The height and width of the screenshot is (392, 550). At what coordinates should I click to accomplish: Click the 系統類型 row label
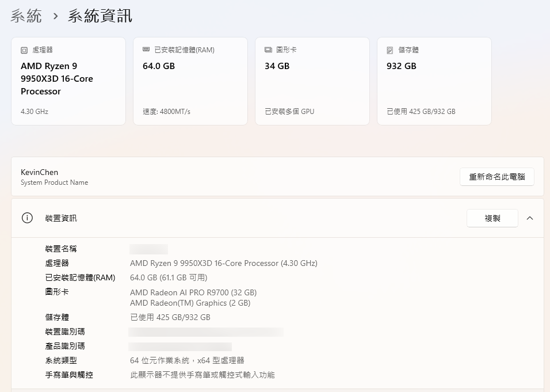[61, 360]
